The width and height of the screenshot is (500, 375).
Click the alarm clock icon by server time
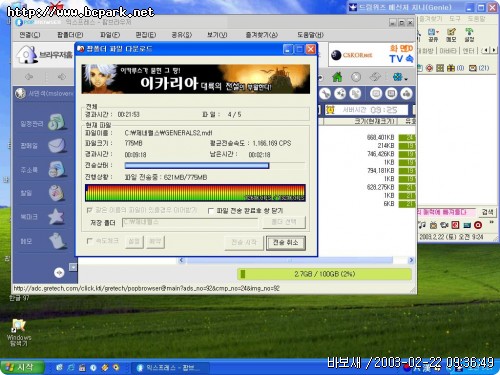(330, 110)
